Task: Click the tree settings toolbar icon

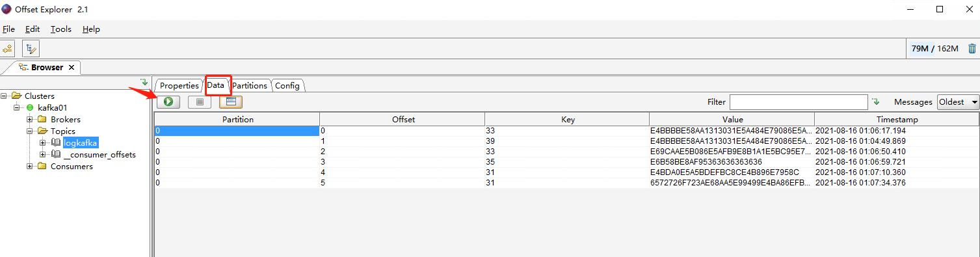Action: pos(31,49)
